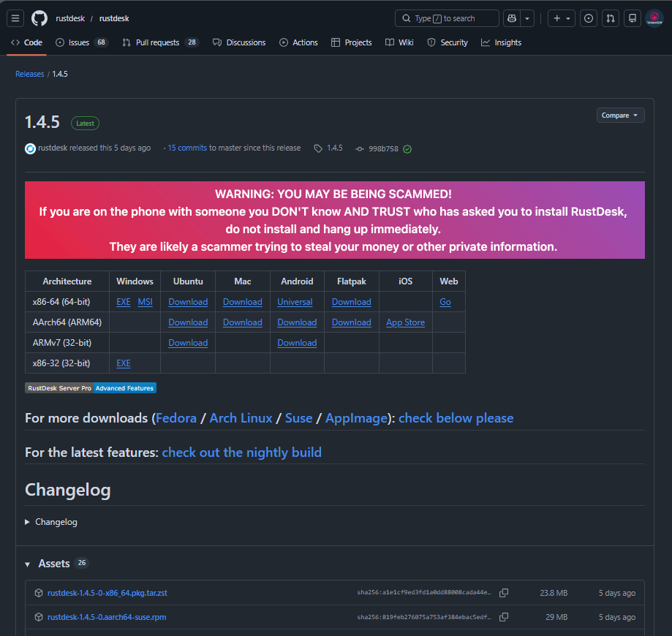Open the Wiki tab
This screenshot has width=672, height=636.
click(399, 42)
